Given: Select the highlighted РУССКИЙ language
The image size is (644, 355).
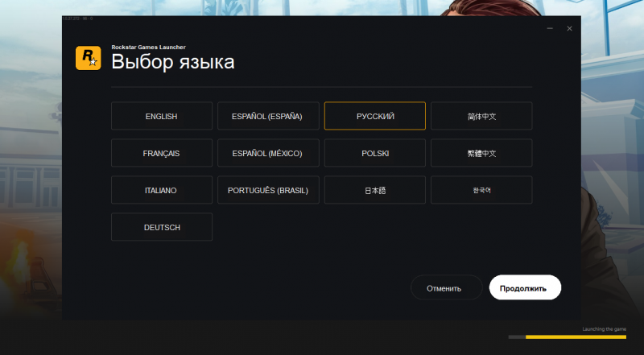Looking at the screenshot, I should point(375,116).
